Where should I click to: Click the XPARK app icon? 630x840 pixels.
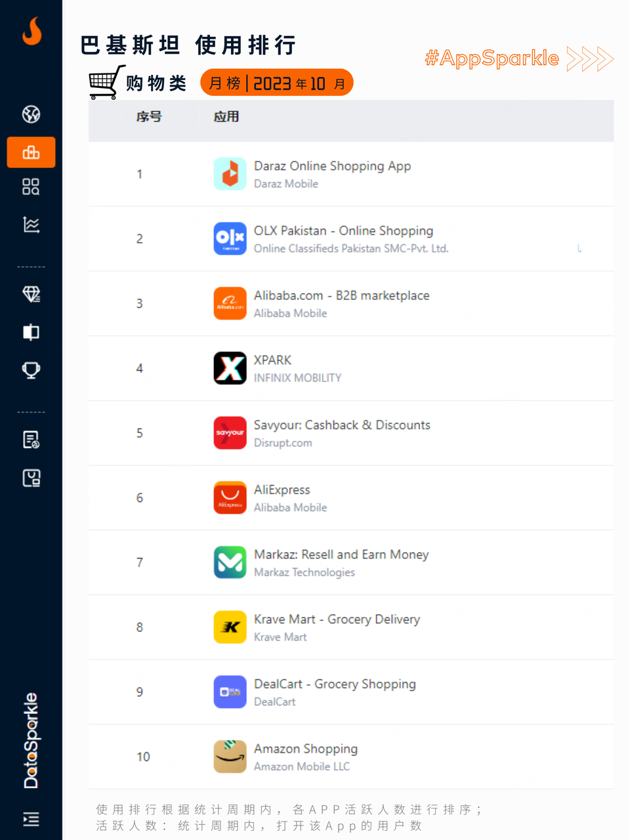pyautogui.click(x=230, y=368)
